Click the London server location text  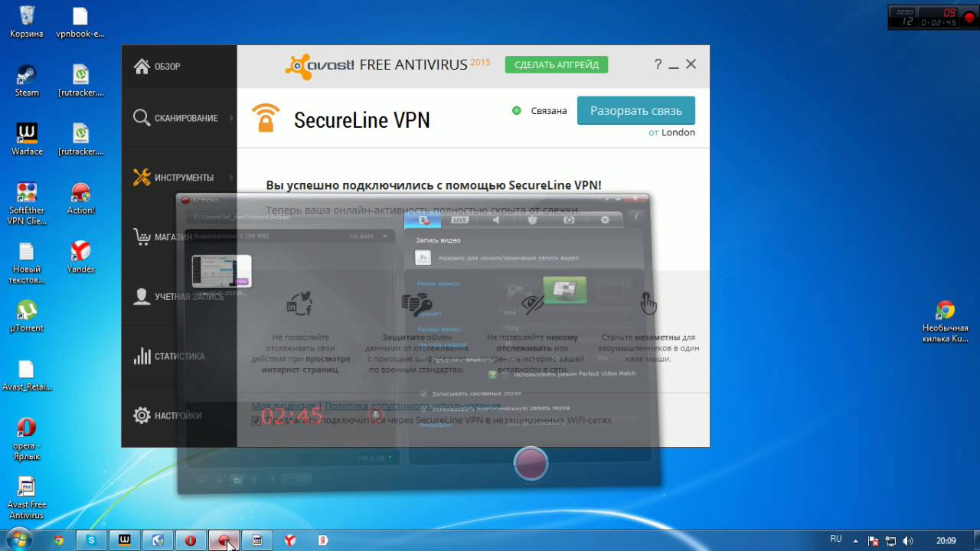click(x=678, y=132)
